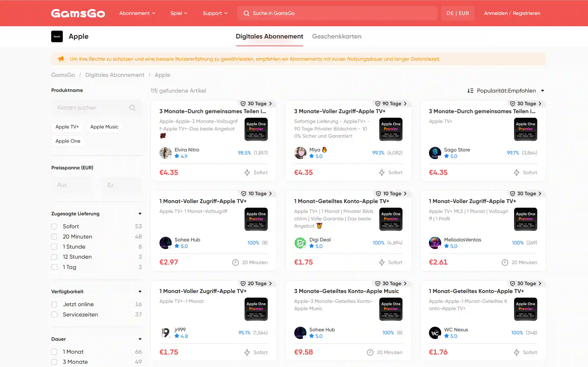Click Apple One Premier thumbnail on Digi Deal card
Viewport: 588px width, 367px height.
pyautogui.click(x=391, y=219)
